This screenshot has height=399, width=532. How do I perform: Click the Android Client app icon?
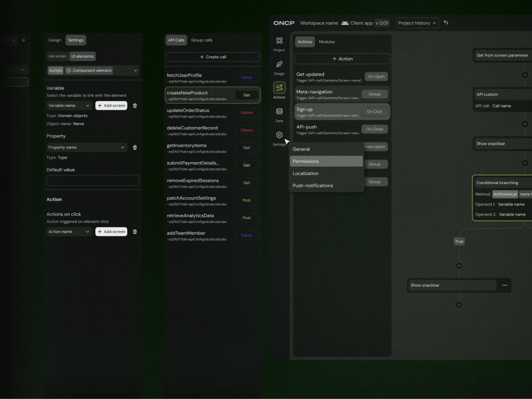pyautogui.click(x=345, y=23)
